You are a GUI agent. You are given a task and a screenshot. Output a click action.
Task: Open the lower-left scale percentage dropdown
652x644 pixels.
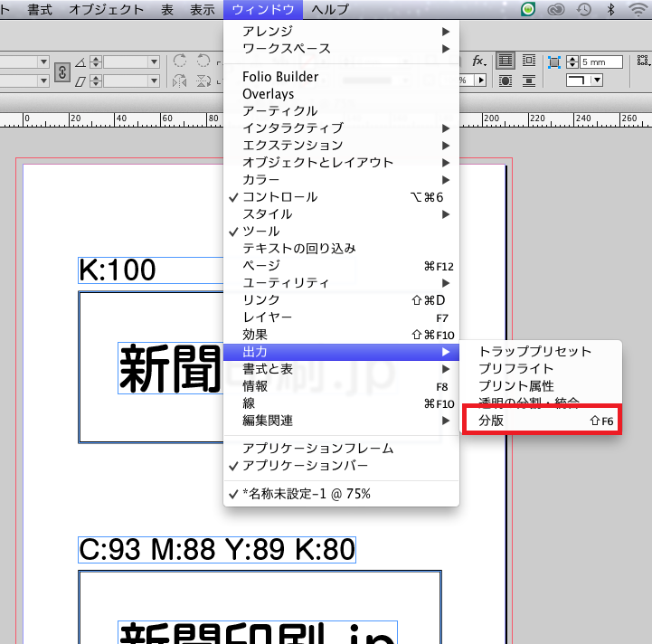[43, 80]
